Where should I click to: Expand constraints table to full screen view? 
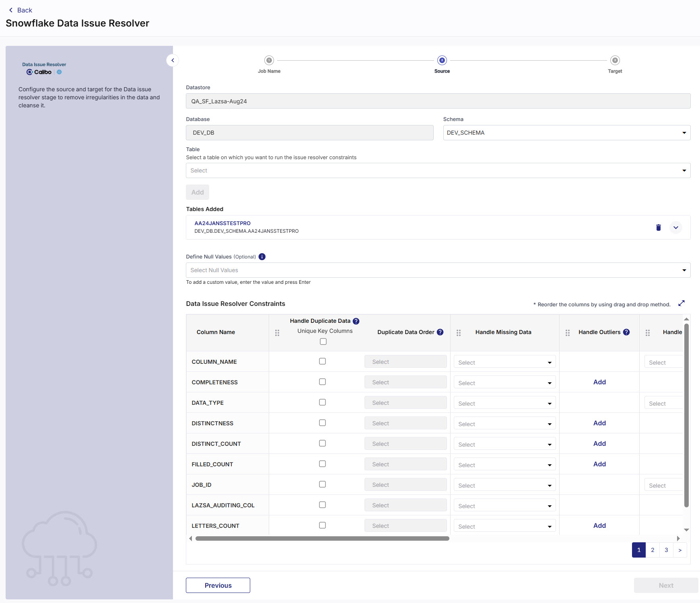tap(682, 304)
